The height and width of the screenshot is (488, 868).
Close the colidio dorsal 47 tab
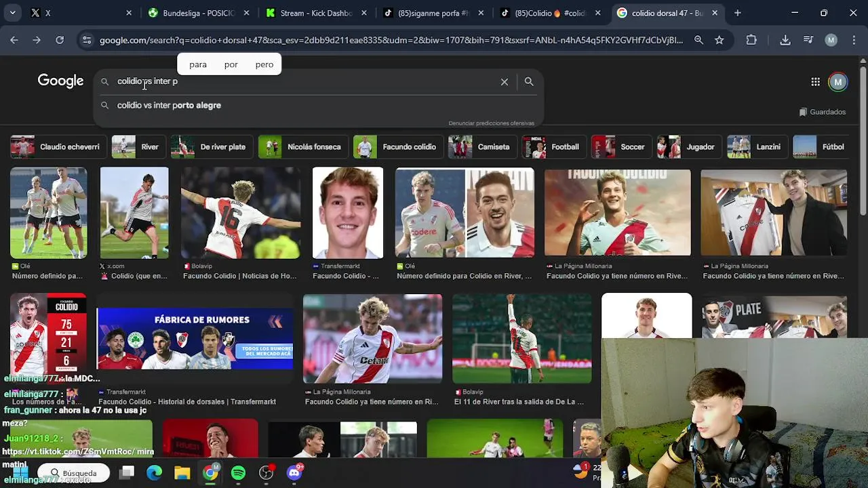[715, 13]
